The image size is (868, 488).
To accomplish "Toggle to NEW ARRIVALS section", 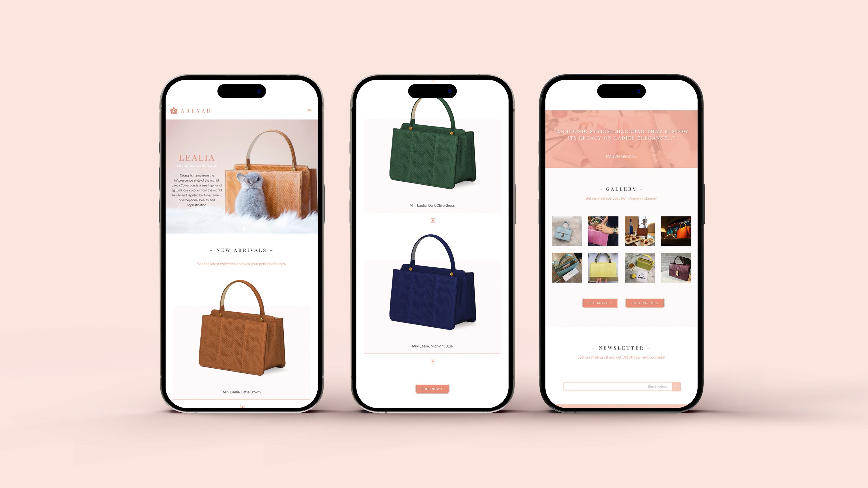I will (x=242, y=250).
